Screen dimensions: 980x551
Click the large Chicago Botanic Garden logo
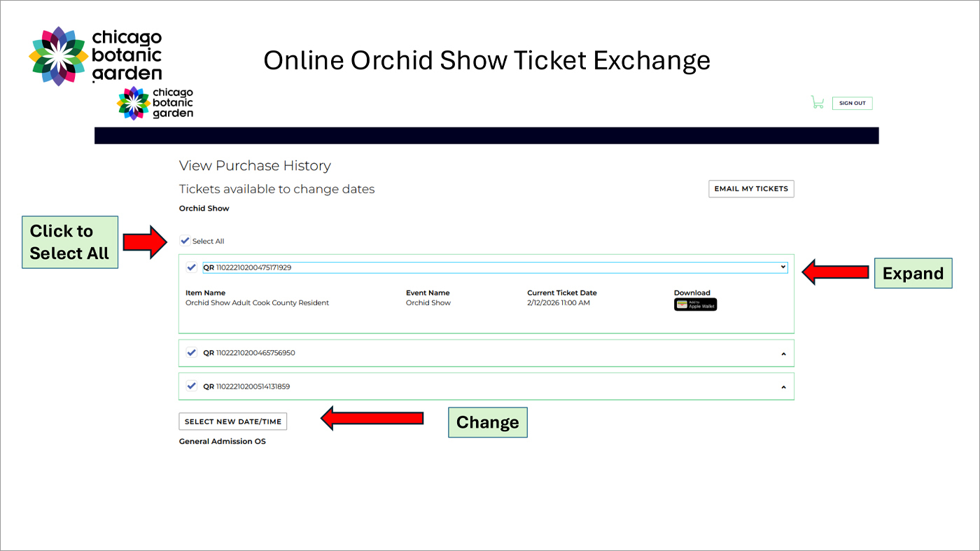click(x=94, y=56)
